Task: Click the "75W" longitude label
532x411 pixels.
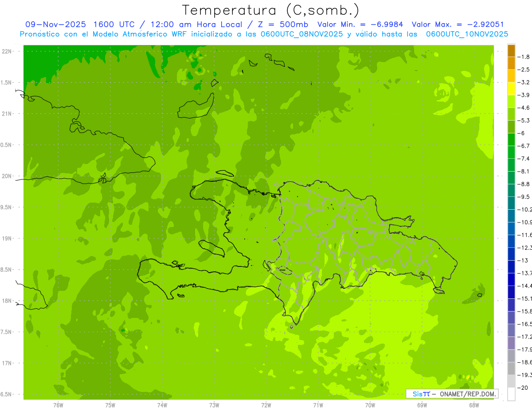Action: 110,405
